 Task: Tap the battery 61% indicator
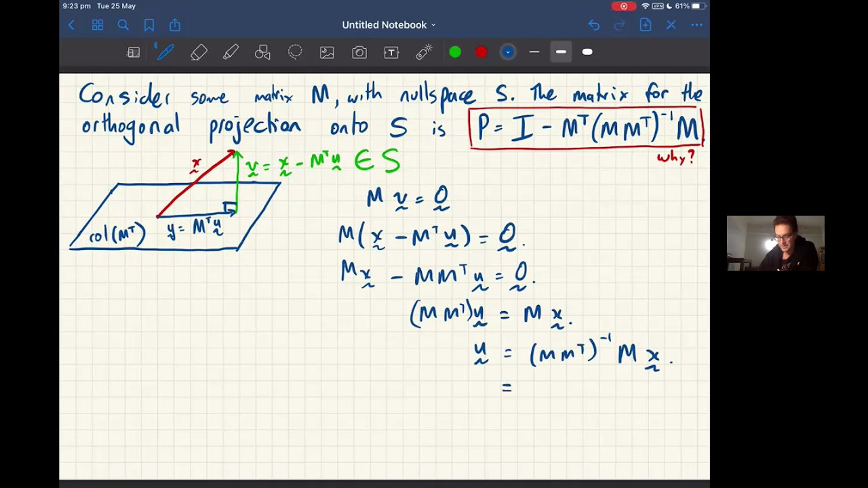point(690,6)
